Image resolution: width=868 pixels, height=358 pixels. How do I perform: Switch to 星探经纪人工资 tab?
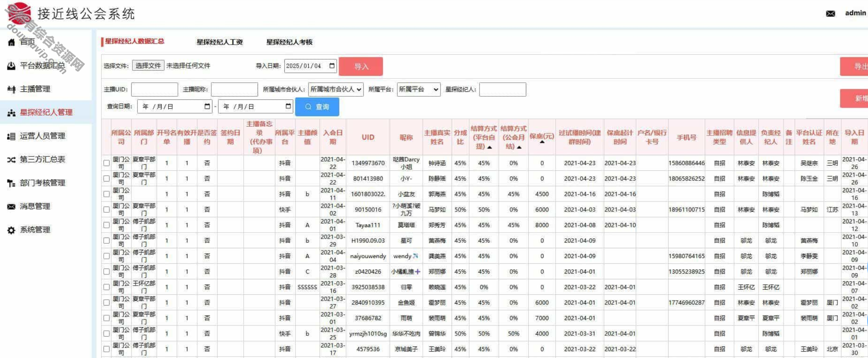220,42
